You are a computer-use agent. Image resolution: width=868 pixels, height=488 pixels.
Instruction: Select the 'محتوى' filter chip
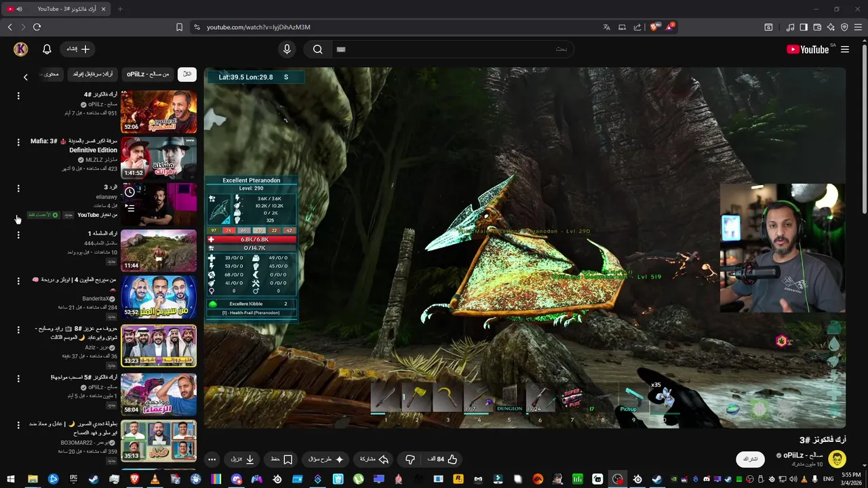click(52, 74)
